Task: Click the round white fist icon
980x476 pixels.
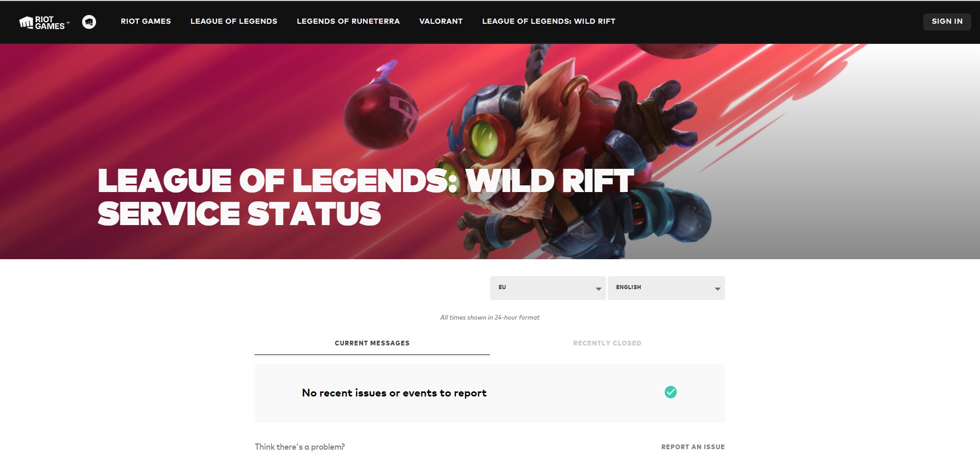Action: point(89,22)
